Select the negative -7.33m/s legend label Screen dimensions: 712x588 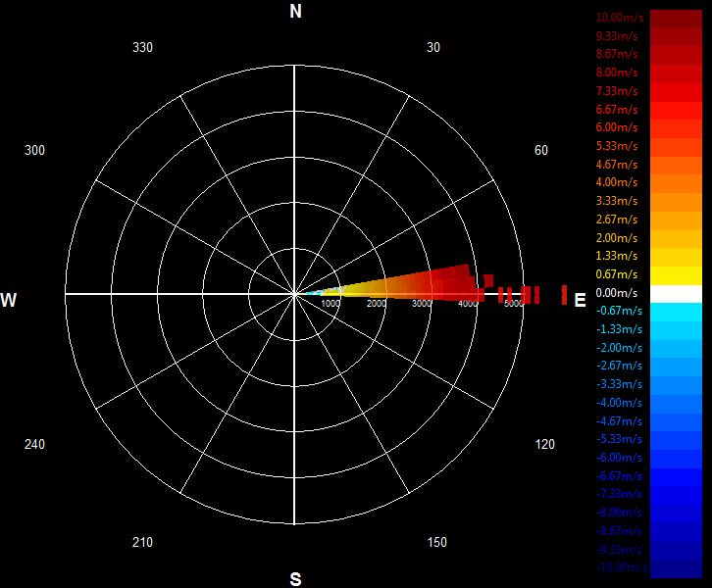pyautogui.click(x=619, y=494)
